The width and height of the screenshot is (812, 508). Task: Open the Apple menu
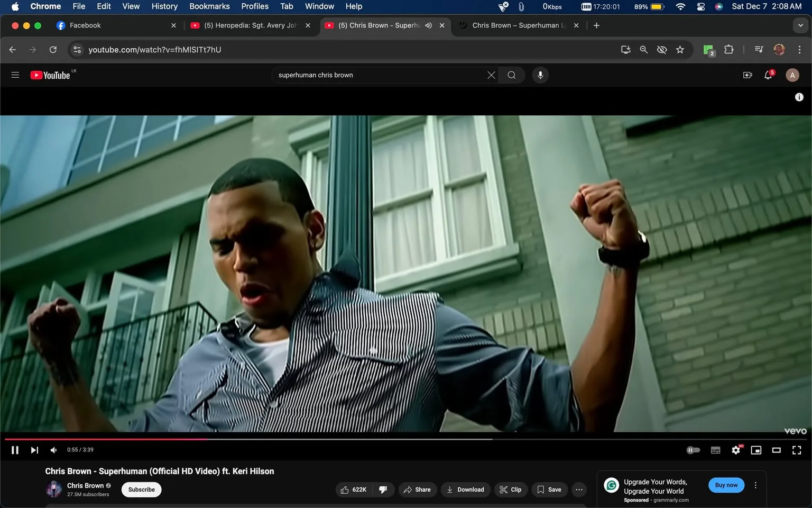pyautogui.click(x=15, y=6)
